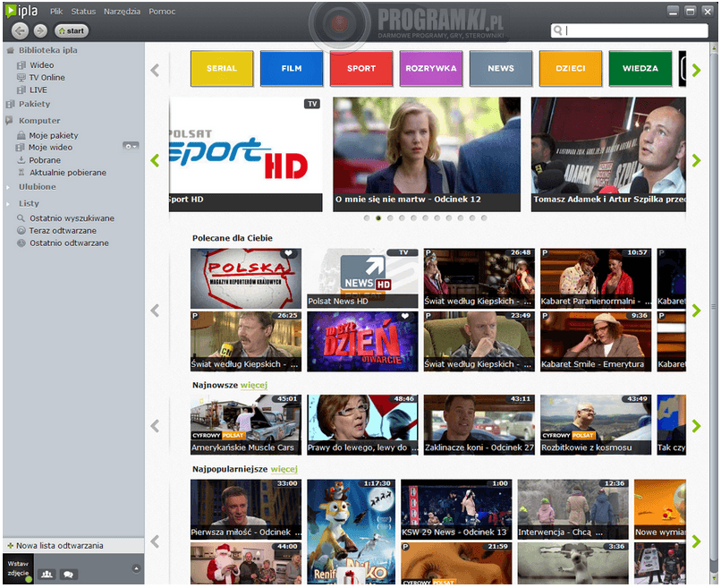The image size is (721, 588).
Task: Open Amerykańskie Muscle Cars video
Action: 246,424
